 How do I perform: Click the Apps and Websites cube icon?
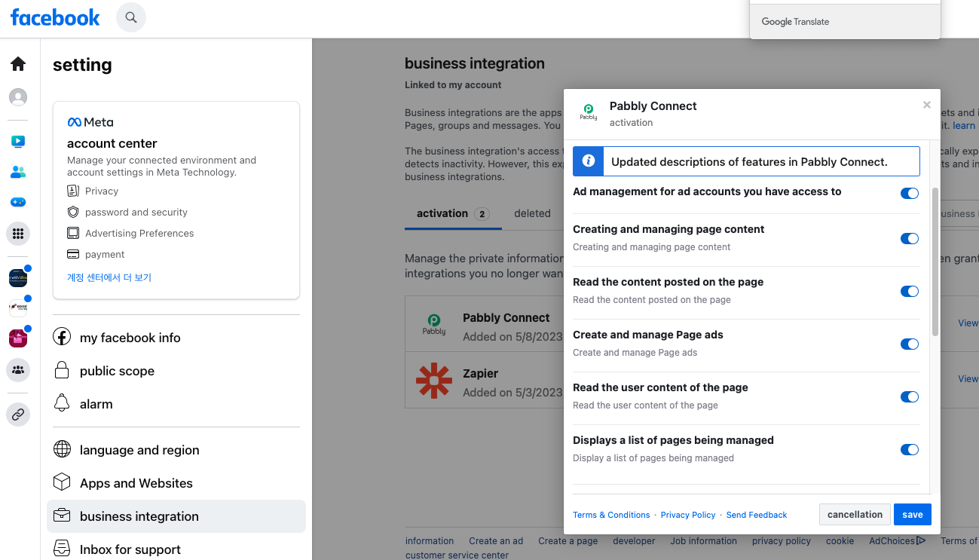click(x=62, y=482)
